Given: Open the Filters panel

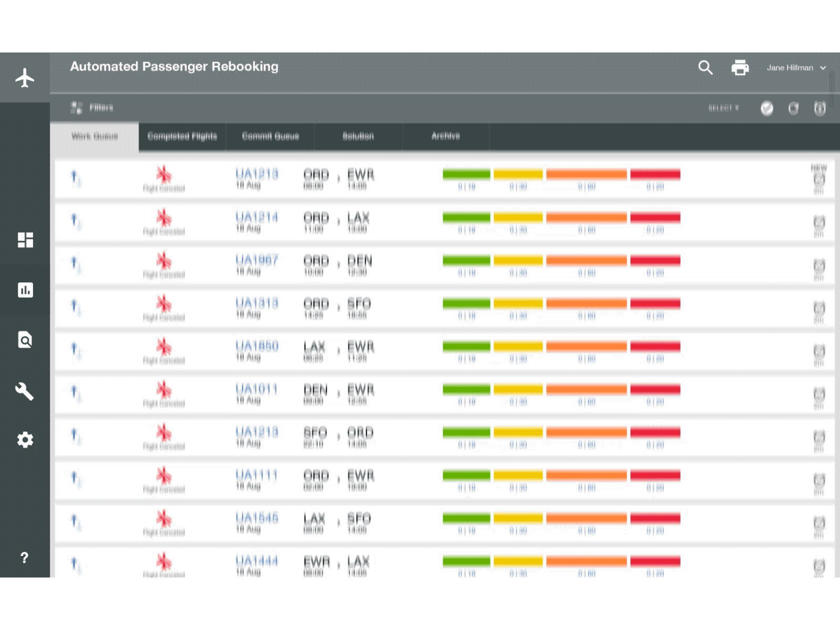Looking at the screenshot, I should point(92,108).
